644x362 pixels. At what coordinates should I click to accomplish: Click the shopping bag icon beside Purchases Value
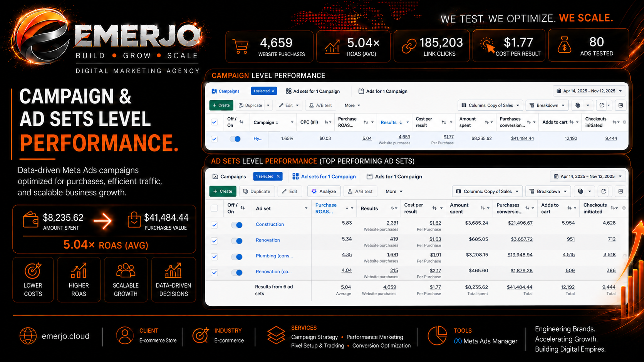coord(134,220)
